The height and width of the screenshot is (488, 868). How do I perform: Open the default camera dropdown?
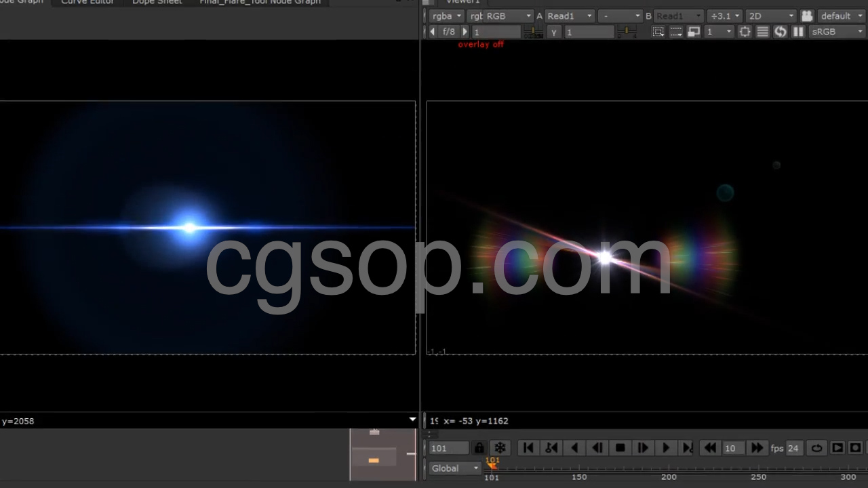[x=841, y=16]
